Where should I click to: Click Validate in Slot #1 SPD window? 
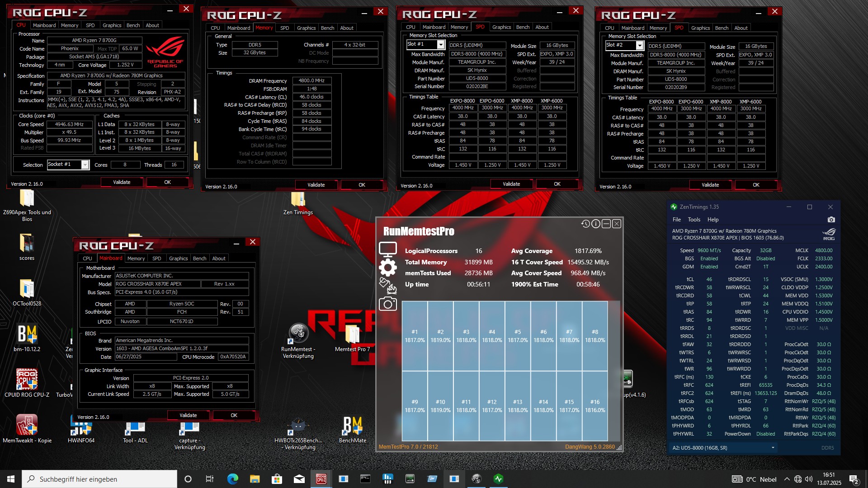pos(511,184)
